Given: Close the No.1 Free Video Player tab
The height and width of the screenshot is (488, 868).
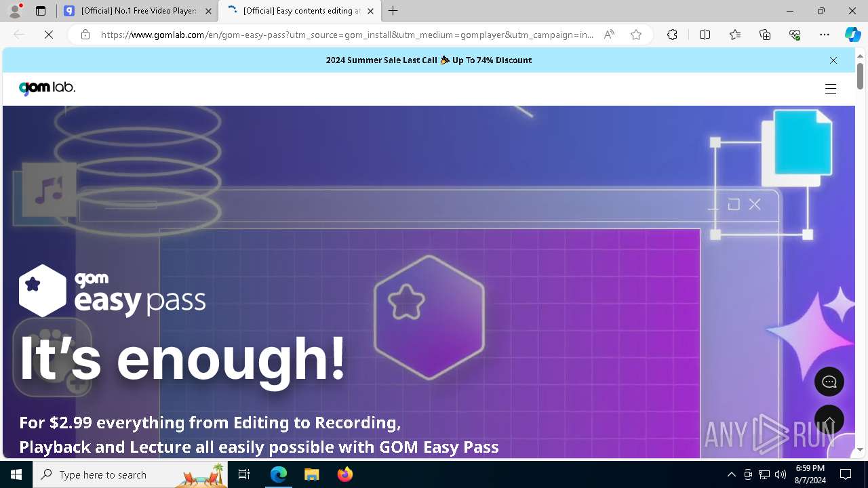Looking at the screenshot, I should 208,11.
